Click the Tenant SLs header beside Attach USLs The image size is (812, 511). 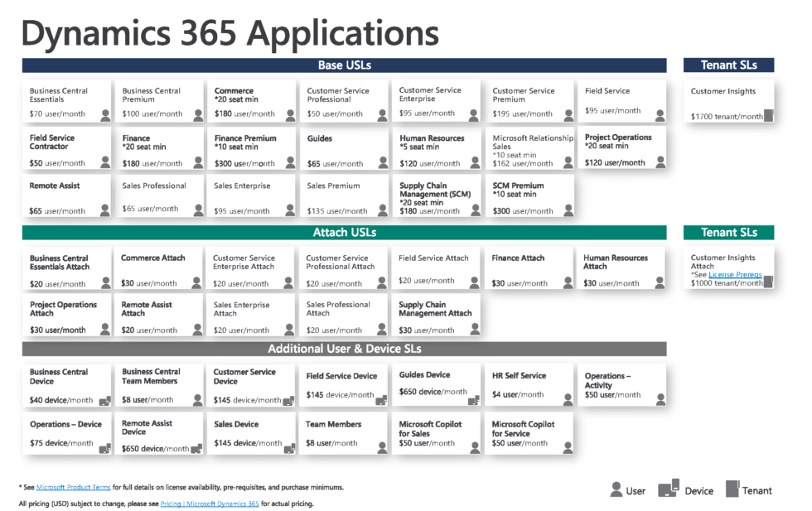click(728, 233)
